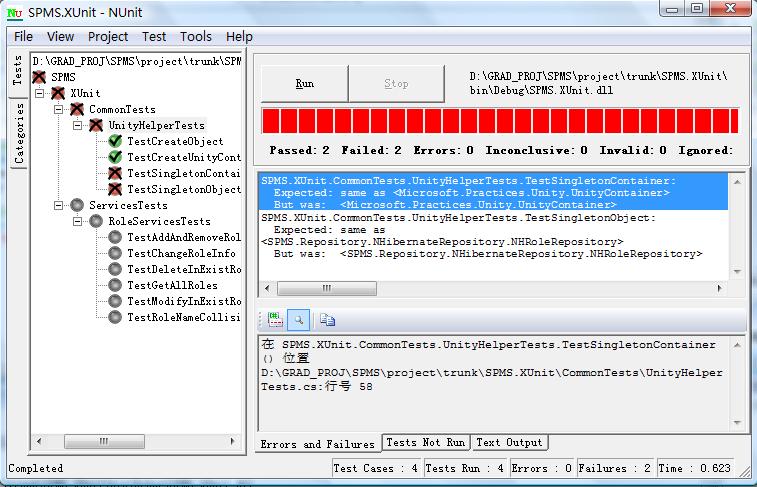Select TestChangeRoleInfo in the test tree
Screen dimensions: 757x487
click(x=182, y=253)
